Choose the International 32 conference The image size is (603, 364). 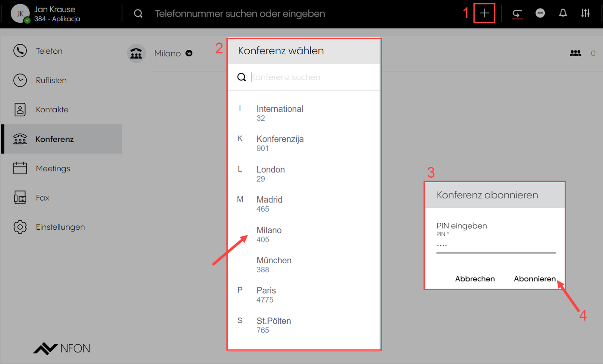(279, 113)
